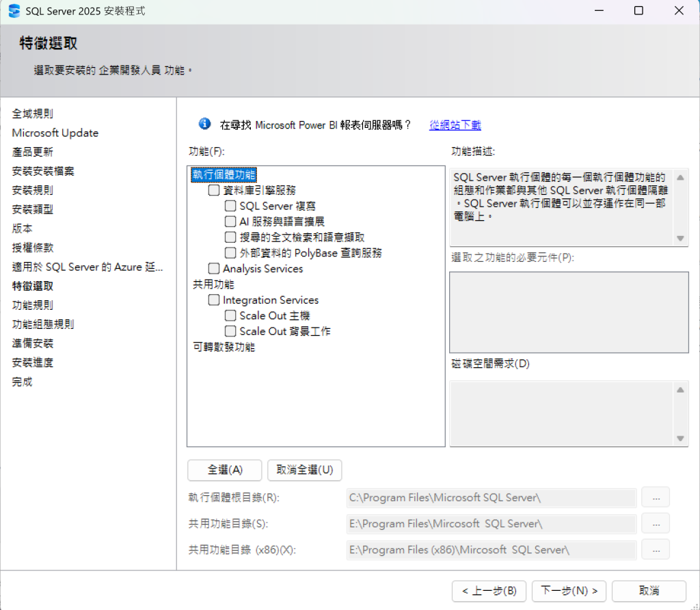Click 準備安裝 step in sidebar
This screenshot has height=610, width=700.
tap(33, 344)
